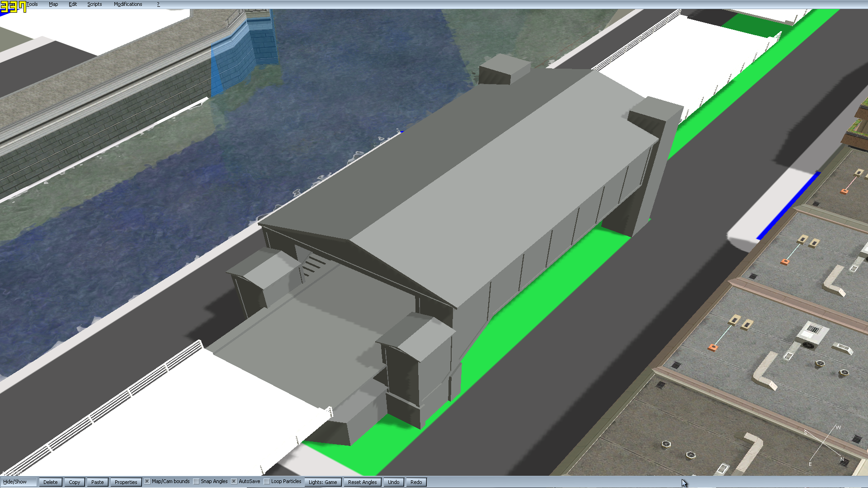868x488 pixels.
Task: Toggle the Map/Cam bounds checkbox
Action: [147, 482]
